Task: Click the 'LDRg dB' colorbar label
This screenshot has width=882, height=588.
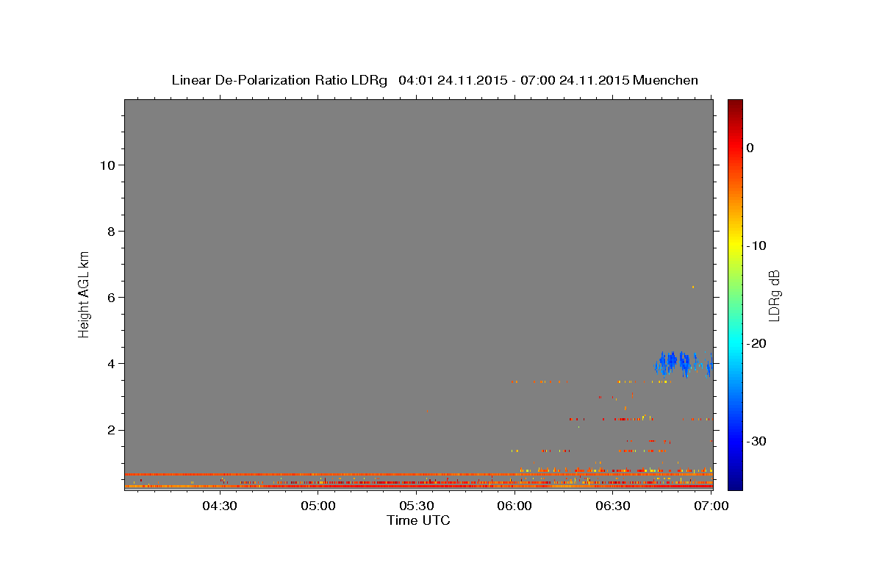Action: pos(774,295)
